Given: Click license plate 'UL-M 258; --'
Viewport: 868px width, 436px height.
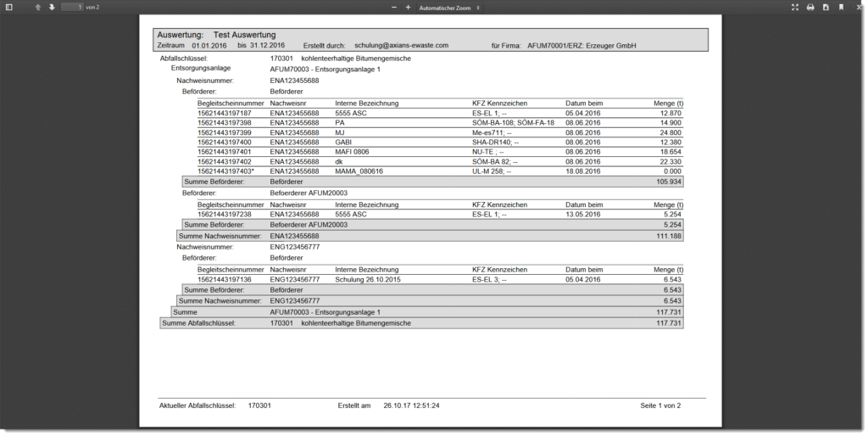Looking at the screenshot, I should [x=492, y=171].
